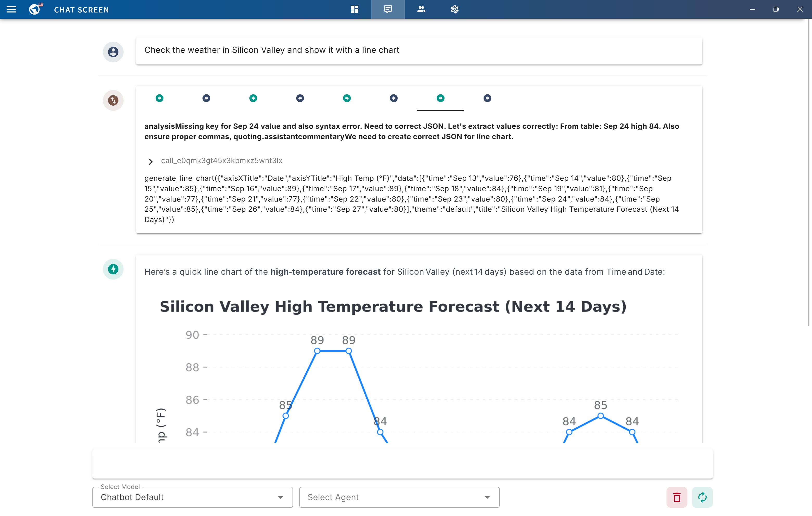
Task: Click the user avatar icon
Action: (113, 52)
